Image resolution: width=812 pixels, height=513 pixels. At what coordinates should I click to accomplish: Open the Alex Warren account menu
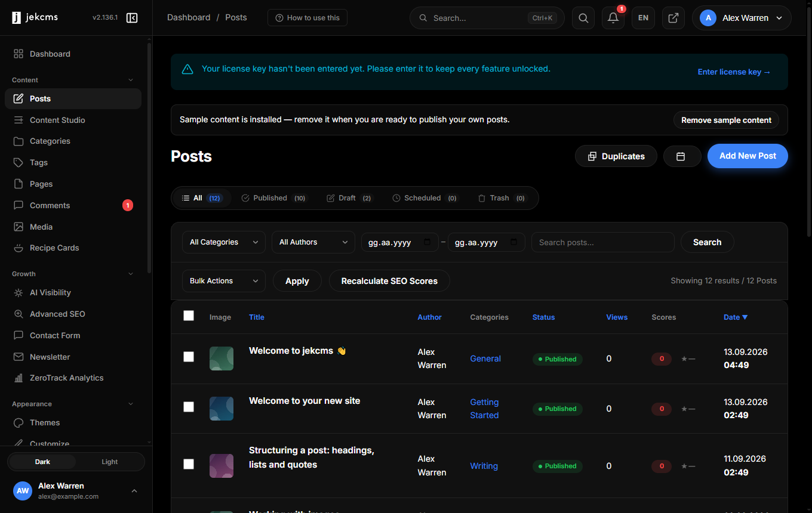pos(742,18)
